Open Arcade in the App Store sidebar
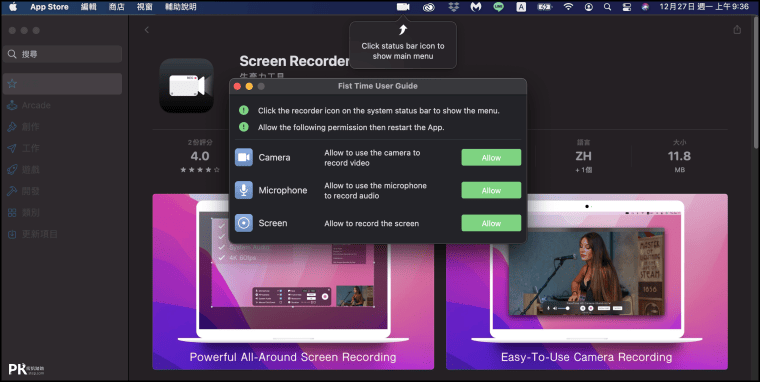This screenshot has height=382, width=760. coord(63,105)
